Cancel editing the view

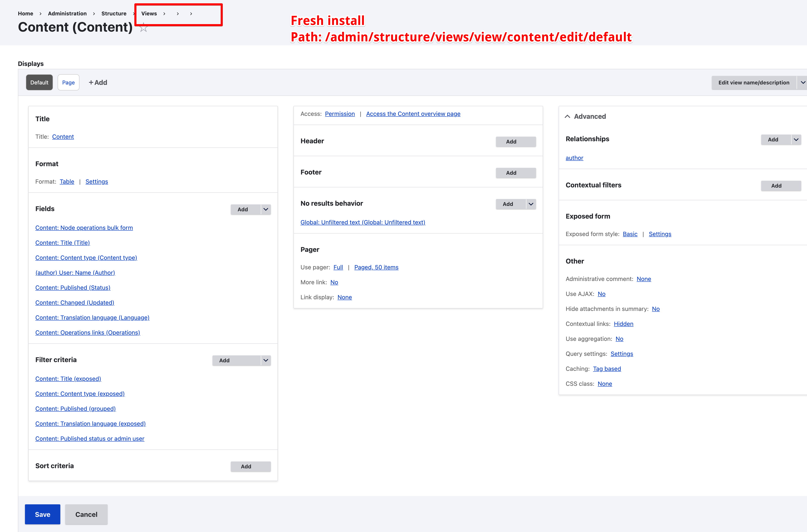tap(86, 514)
